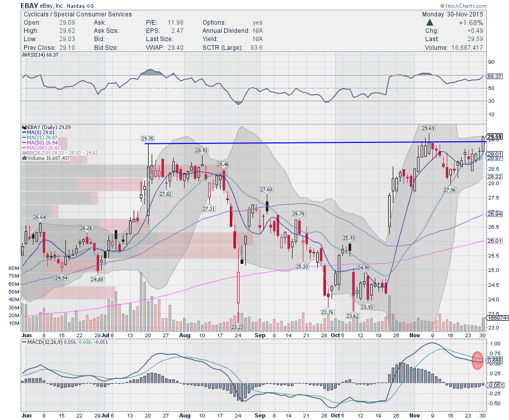
Task: Click the VWAP 29.40 value
Action: click(175, 48)
